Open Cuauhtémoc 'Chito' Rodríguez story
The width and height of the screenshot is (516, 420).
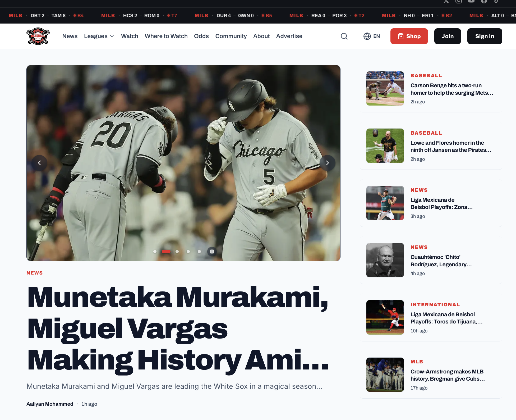point(441,261)
